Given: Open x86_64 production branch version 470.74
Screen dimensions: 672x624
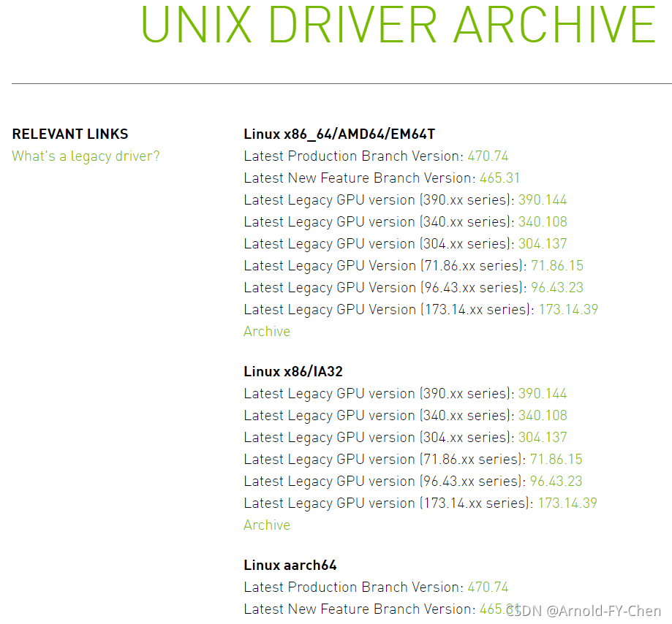Looking at the screenshot, I should coord(488,156).
